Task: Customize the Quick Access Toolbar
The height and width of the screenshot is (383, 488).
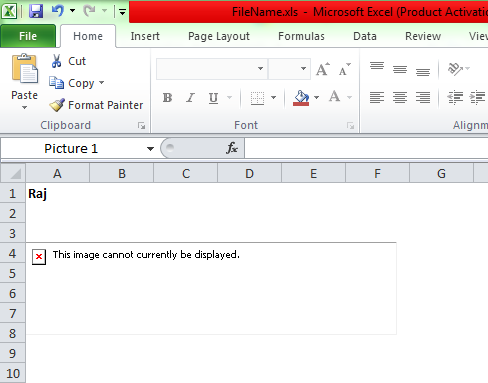Action: click(x=122, y=12)
